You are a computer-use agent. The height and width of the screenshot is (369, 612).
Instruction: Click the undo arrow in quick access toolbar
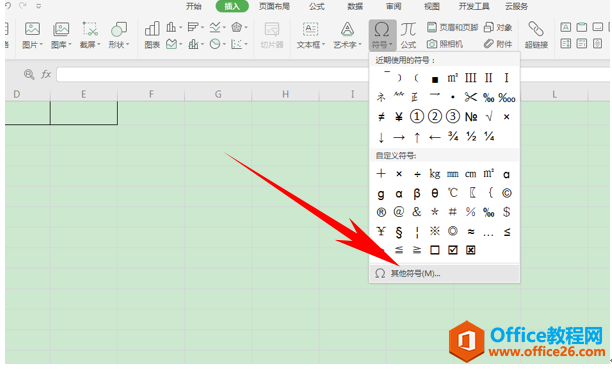click(x=9, y=5)
